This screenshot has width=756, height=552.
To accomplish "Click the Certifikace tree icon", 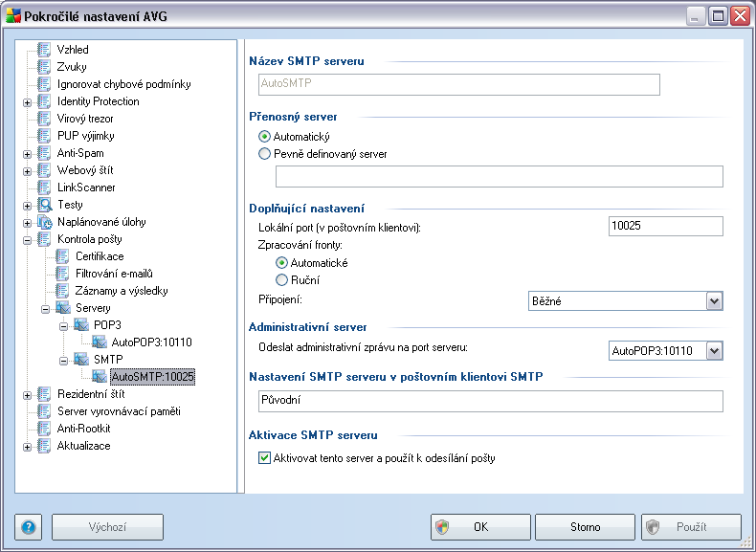I will point(62,256).
